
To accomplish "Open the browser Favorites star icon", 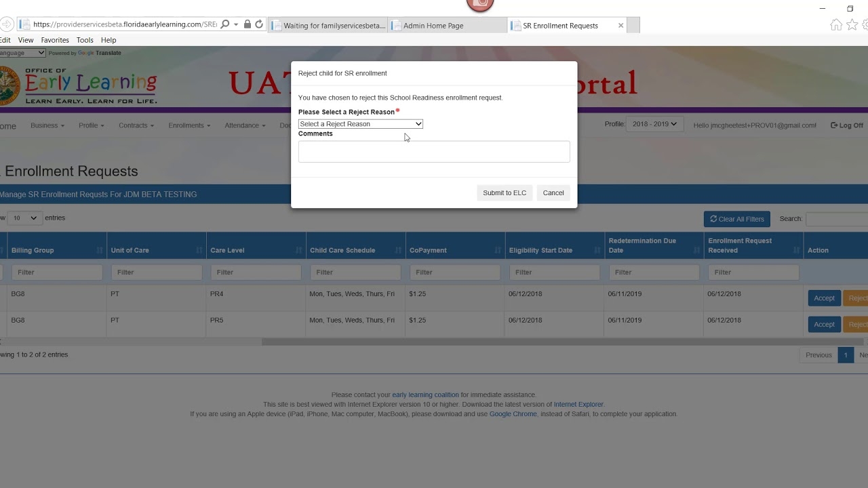I will coord(852,25).
